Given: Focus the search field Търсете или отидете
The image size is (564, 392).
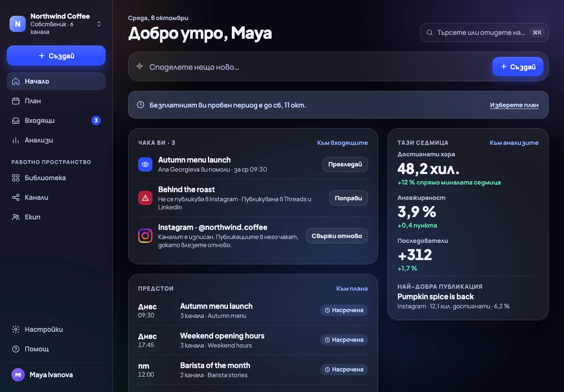Looking at the screenshot, I should pos(484,33).
